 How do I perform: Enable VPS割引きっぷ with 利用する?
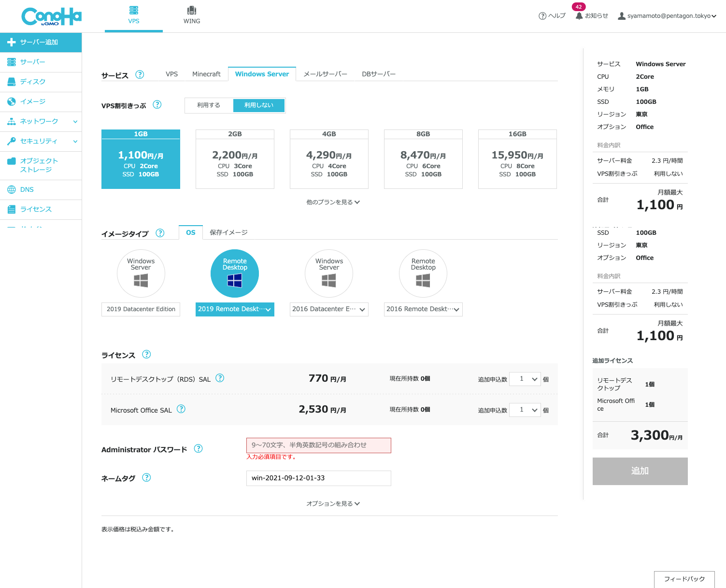point(209,105)
